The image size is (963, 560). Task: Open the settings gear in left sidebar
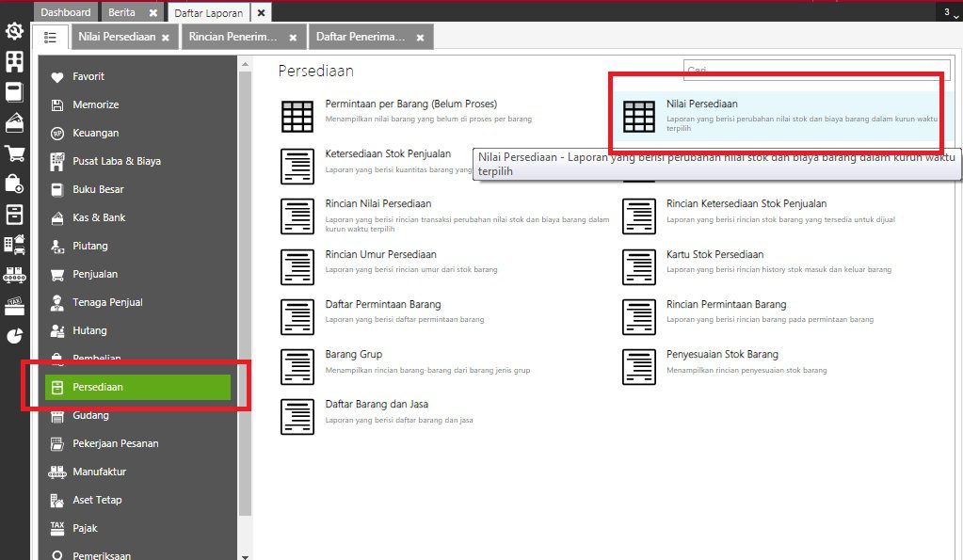[14, 32]
